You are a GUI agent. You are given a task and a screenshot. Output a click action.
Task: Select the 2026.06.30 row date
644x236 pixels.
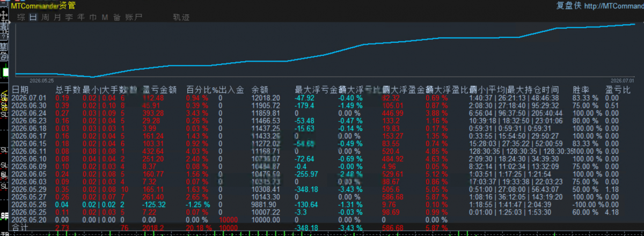coord(28,106)
